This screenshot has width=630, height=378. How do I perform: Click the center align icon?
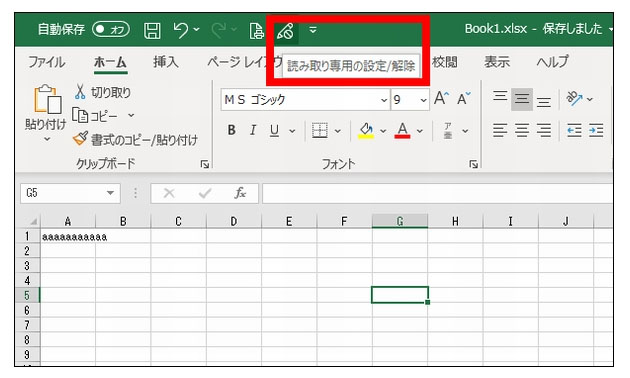[x=522, y=131]
